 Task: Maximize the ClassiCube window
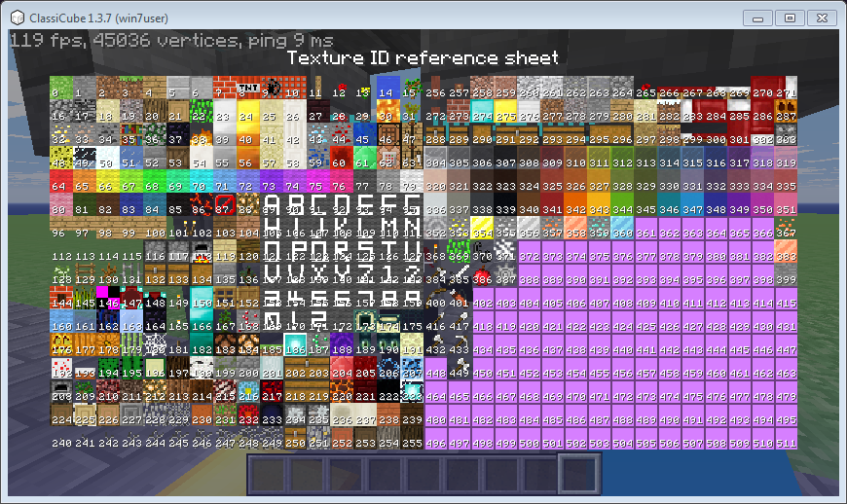790,18
